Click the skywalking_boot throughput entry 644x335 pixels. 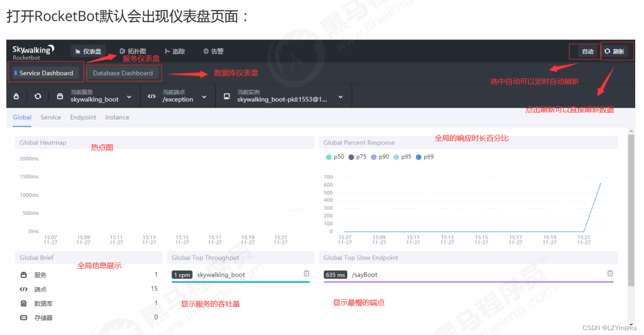(x=221, y=275)
